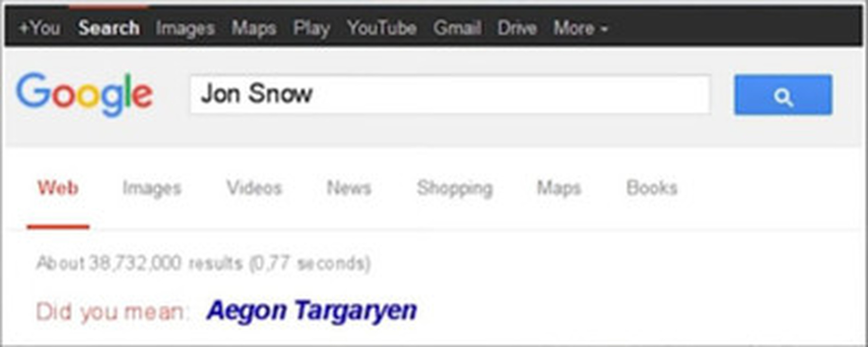This screenshot has width=868, height=347.
Task: Follow the Aegon Targaryen suggestion link
Action: [312, 311]
